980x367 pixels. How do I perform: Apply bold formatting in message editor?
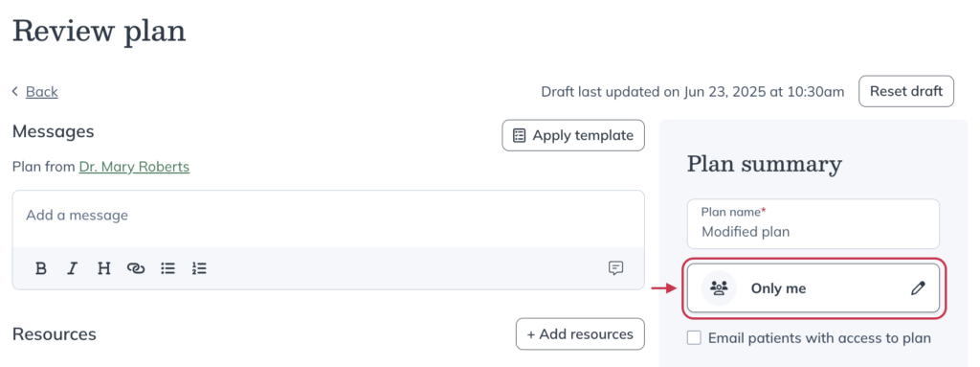point(41,268)
